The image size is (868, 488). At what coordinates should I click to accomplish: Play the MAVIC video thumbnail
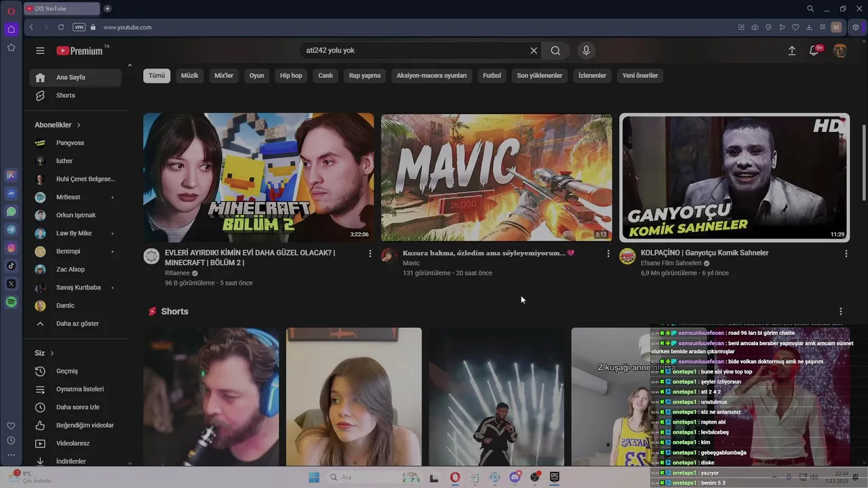(x=496, y=178)
